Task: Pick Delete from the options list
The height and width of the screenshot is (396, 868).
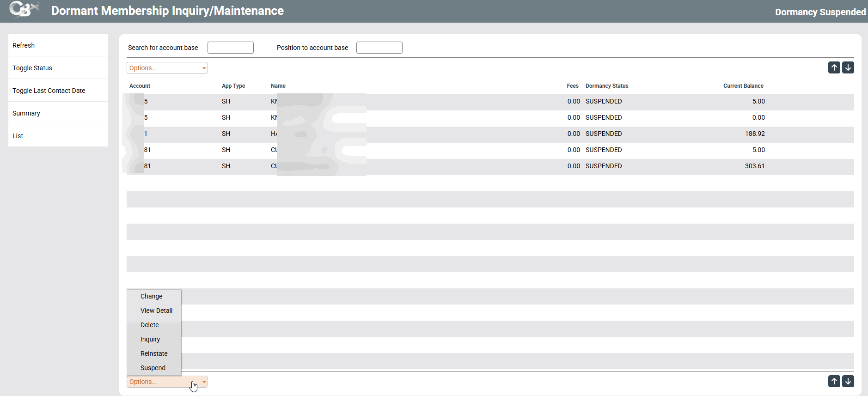Action: click(150, 325)
